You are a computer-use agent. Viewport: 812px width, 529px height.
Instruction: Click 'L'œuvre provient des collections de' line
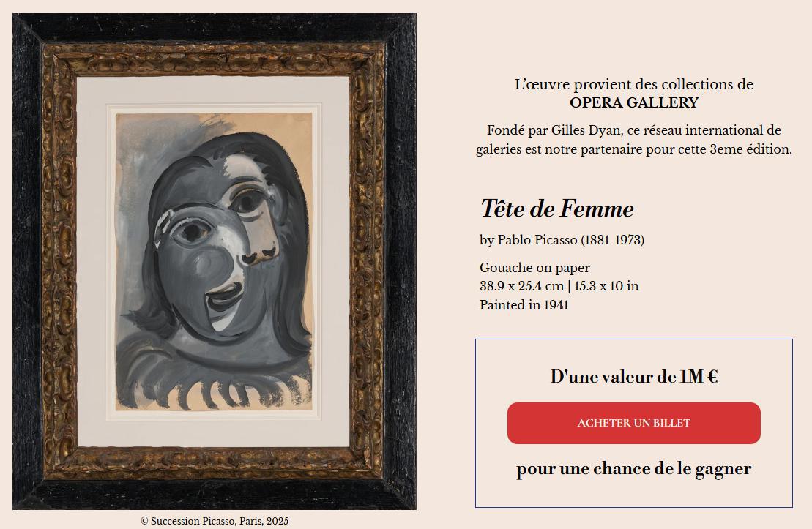(x=633, y=84)
